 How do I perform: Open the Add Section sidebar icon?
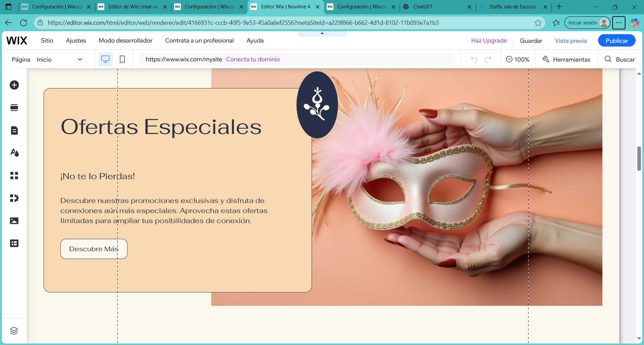point(14,108)
